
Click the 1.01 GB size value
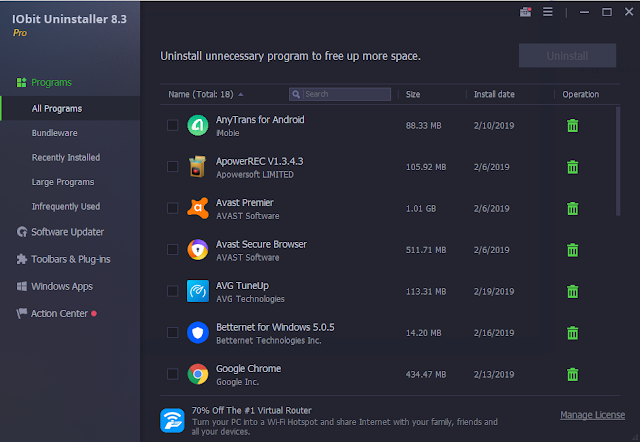[421, 209]
